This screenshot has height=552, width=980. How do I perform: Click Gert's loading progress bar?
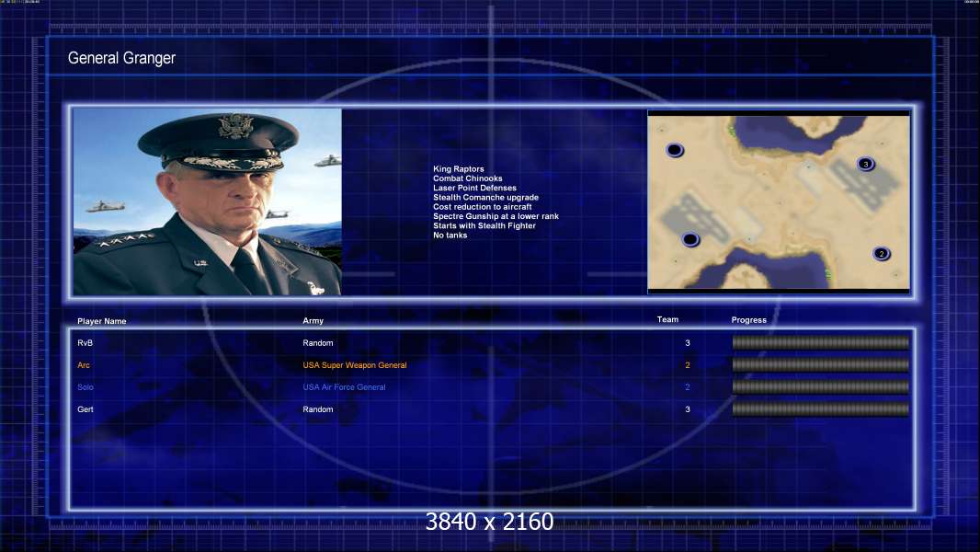coord(821,409)
